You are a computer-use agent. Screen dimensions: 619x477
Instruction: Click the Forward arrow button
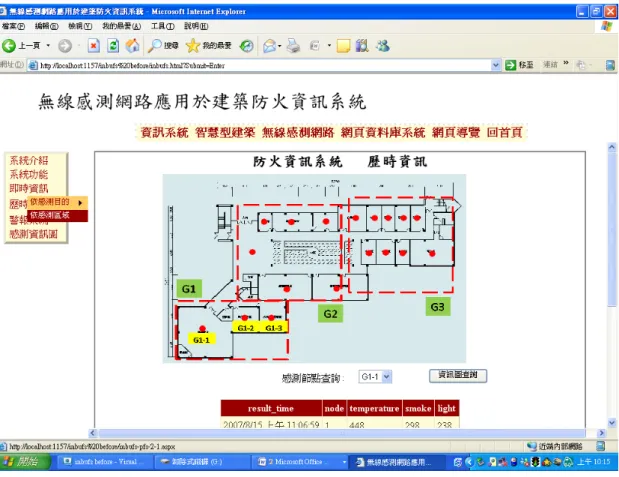pos(65,46)
